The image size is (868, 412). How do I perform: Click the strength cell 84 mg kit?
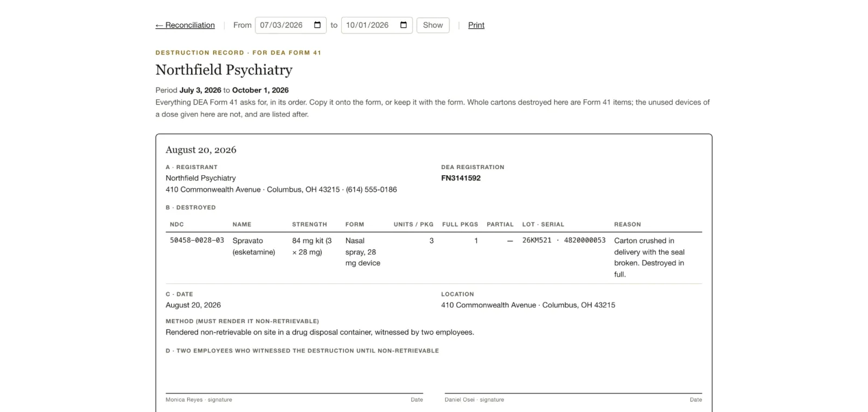312,246
